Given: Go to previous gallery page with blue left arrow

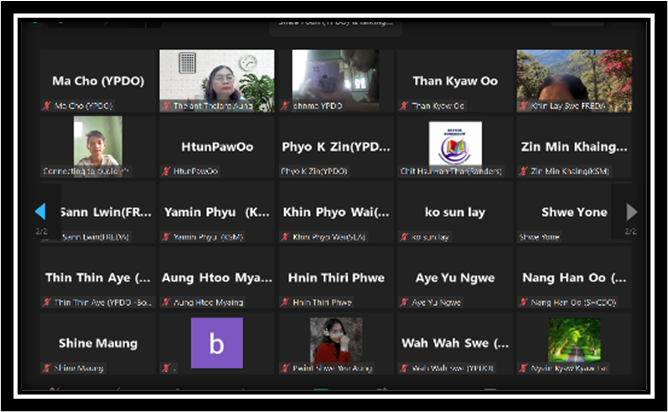Looking at the screenshot, I should [41, 212].
